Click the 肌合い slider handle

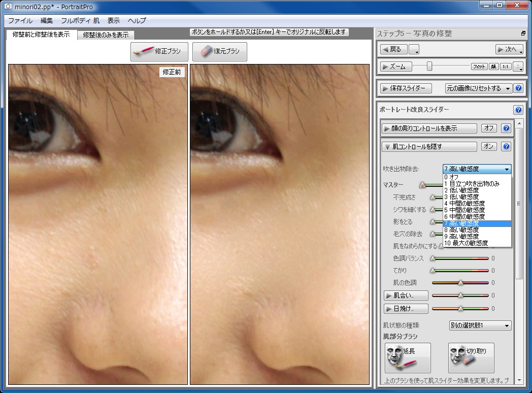[460, 296]
